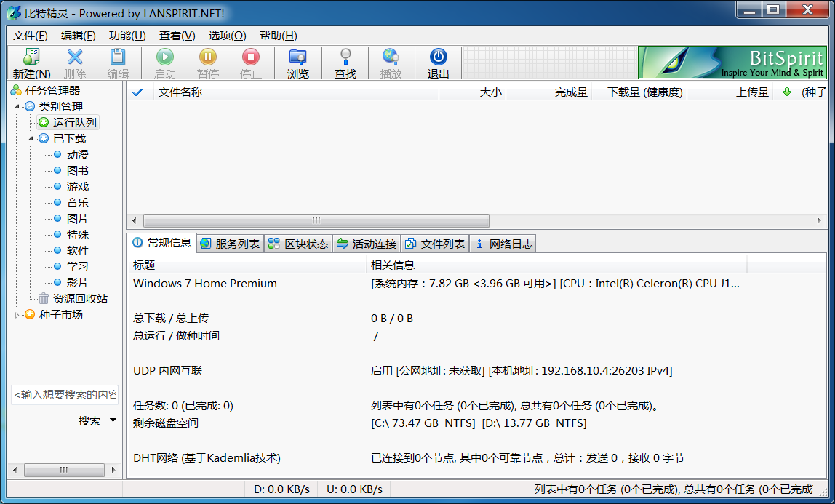This screenshot has width=835, height=504.
Task: Click the 搜索 search button
Action: 89,421
